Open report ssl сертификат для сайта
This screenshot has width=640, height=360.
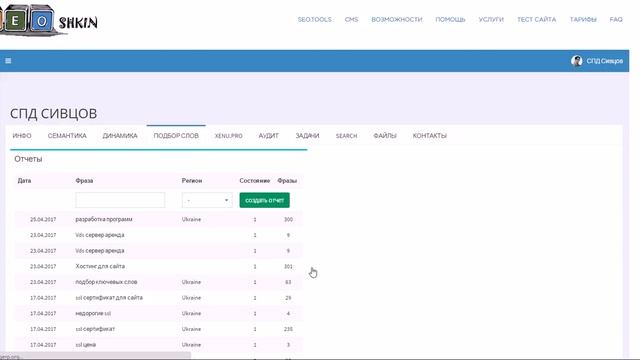coord(109,298)
